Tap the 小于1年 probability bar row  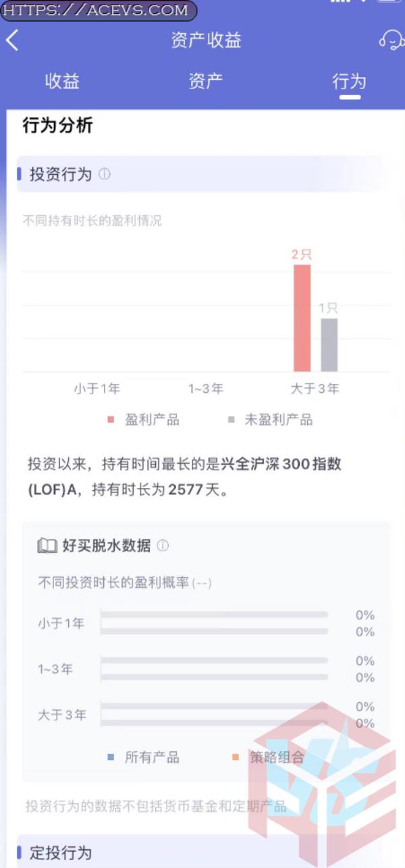(x=206, y=623)
